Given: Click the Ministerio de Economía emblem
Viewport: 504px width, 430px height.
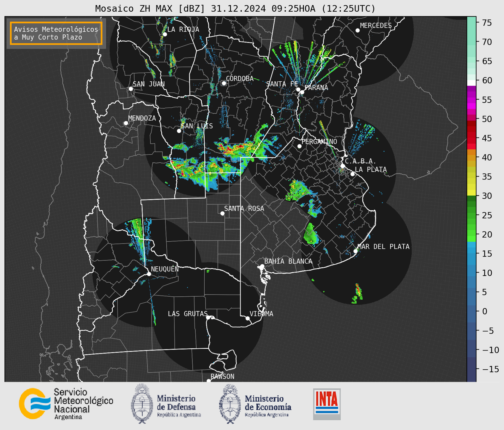Looking at the screenshot, I should pos(230,404).
